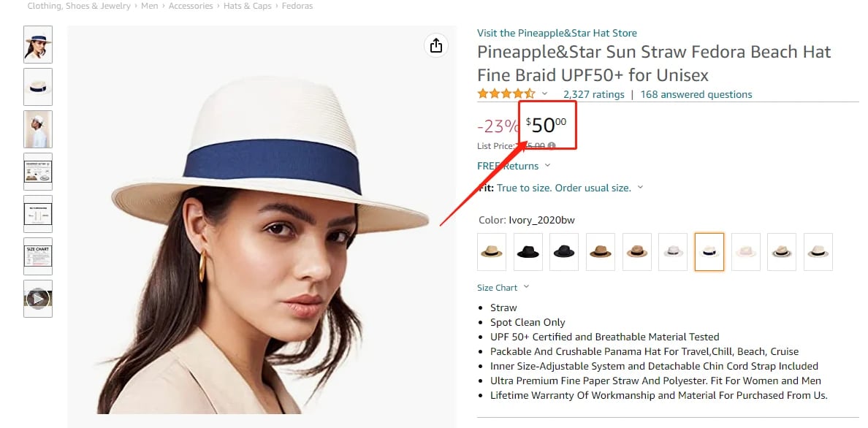Click the star rating icons

coord(506,94)
